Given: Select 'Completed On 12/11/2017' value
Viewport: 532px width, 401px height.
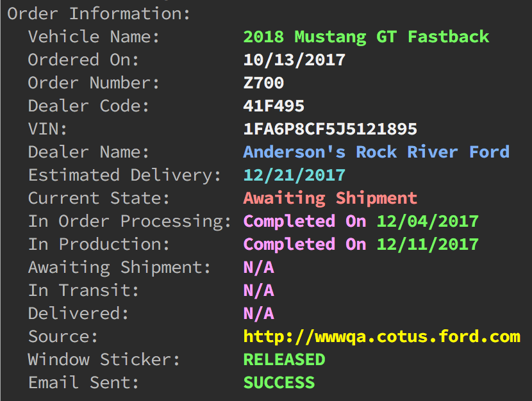Looking at the screenshot, I should pos(361,245).
